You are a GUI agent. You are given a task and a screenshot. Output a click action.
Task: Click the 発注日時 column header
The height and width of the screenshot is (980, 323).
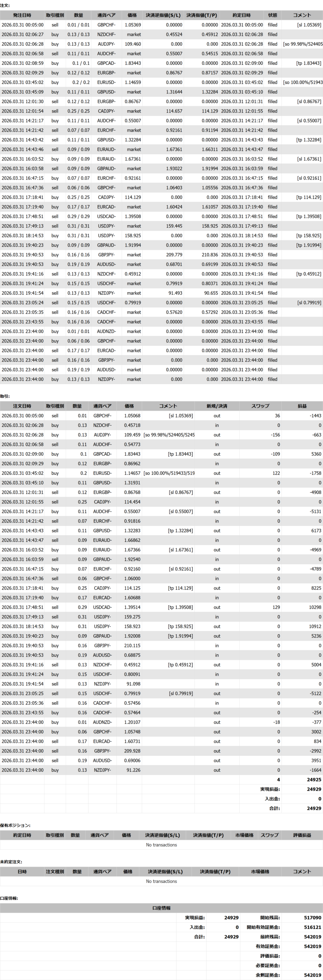(x=22, y=15)
